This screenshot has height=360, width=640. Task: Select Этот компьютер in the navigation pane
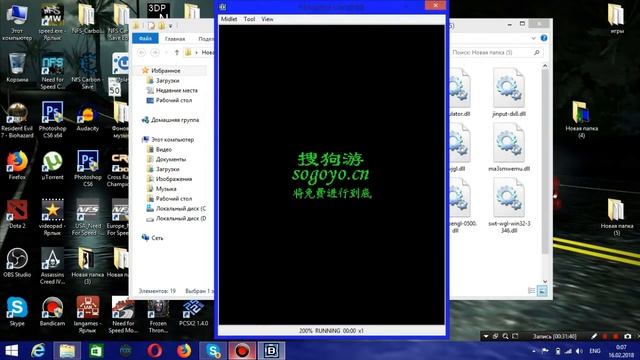(x=172, y=140)
